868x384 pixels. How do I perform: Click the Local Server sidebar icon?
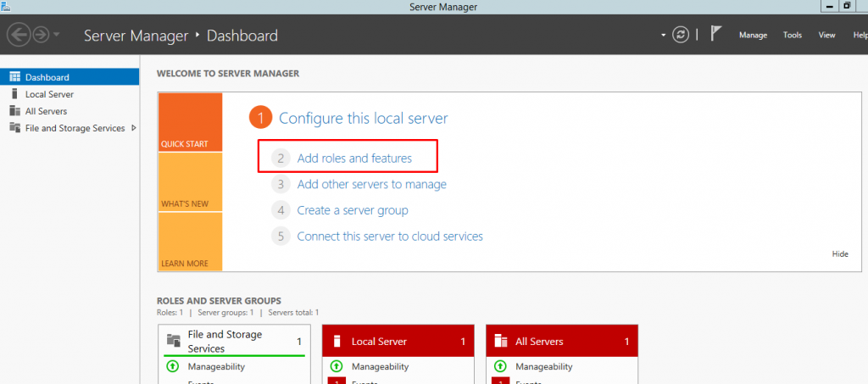tap(15, 94)
